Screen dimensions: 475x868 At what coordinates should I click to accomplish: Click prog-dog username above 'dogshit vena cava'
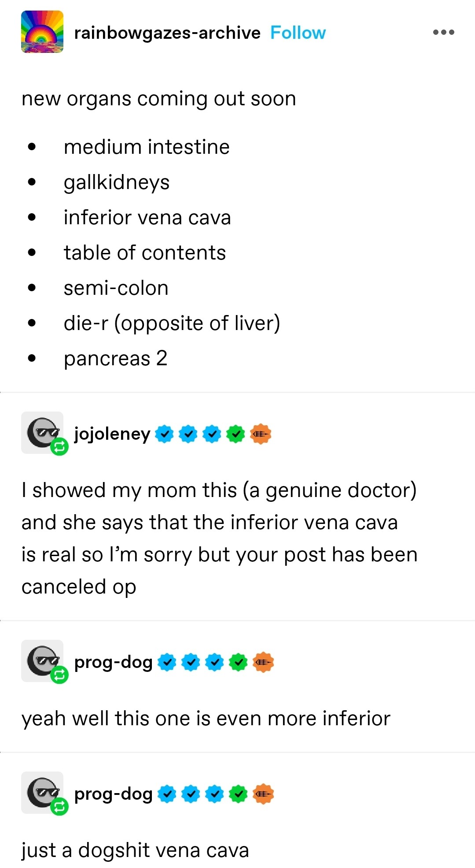pyautogui.click(x=114, y=794)
